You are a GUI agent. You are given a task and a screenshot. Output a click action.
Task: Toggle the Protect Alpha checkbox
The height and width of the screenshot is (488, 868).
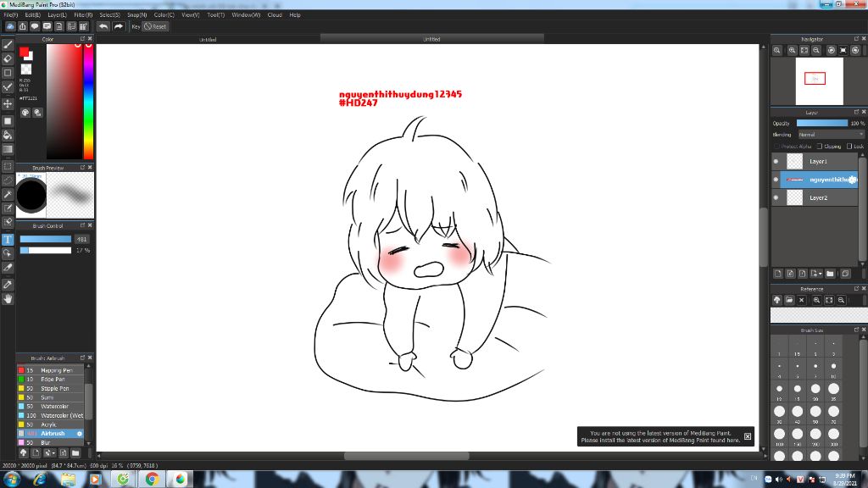pos(776,146)
